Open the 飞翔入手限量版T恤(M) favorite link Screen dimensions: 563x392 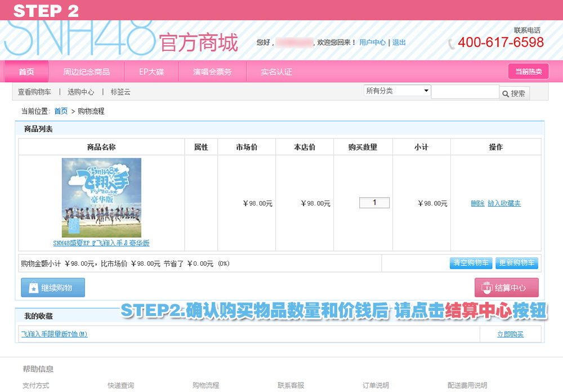tap(54, 334)
